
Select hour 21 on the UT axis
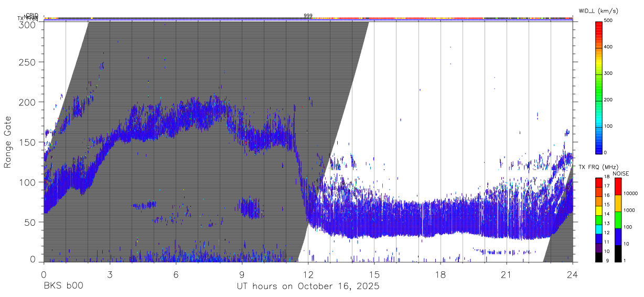pyautogui.click(x=507, y=274)
